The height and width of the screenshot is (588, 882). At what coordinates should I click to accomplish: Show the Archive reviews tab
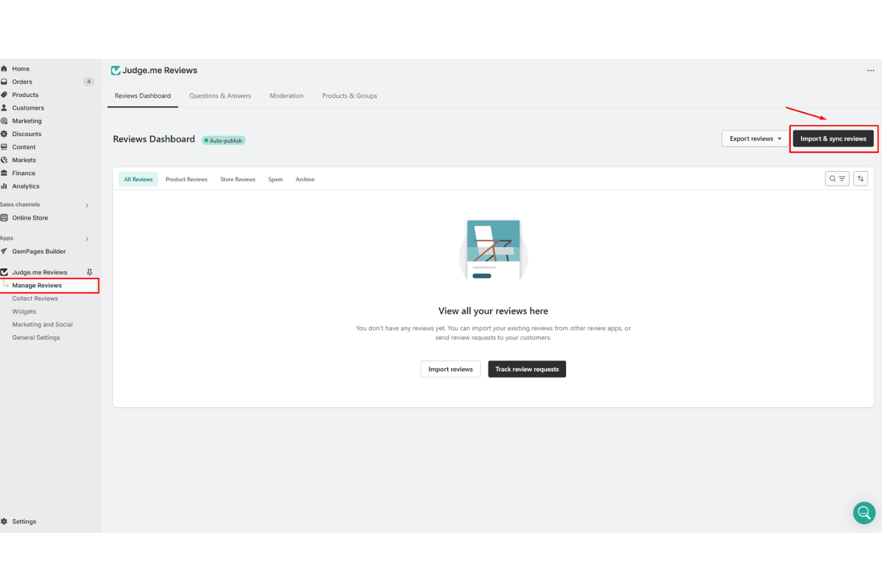305,179
